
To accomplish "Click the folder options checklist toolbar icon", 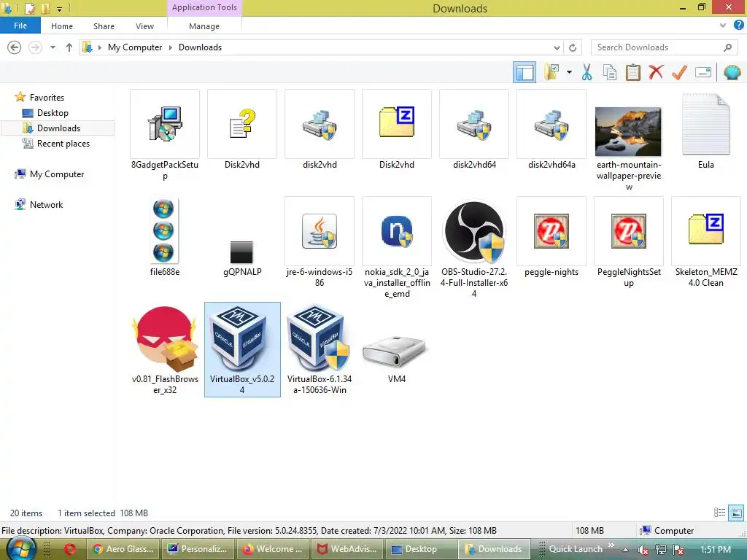I will [x=551, y=72].
